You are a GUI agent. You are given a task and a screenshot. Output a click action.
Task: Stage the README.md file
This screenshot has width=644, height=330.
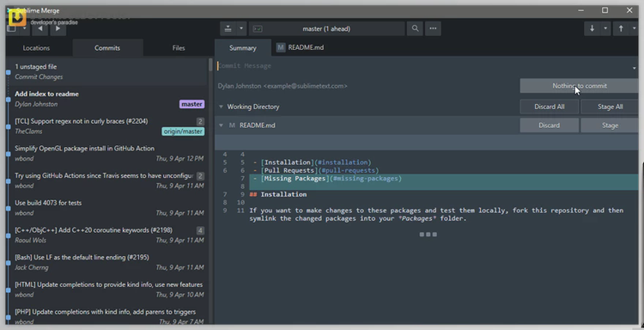click(610, 125)
